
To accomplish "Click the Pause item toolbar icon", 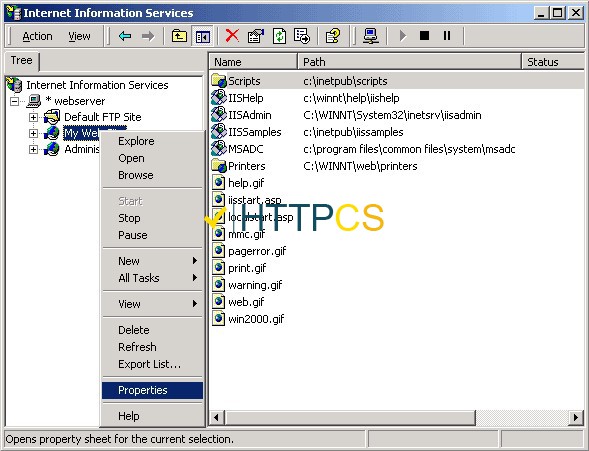I will tap(447, 36).
